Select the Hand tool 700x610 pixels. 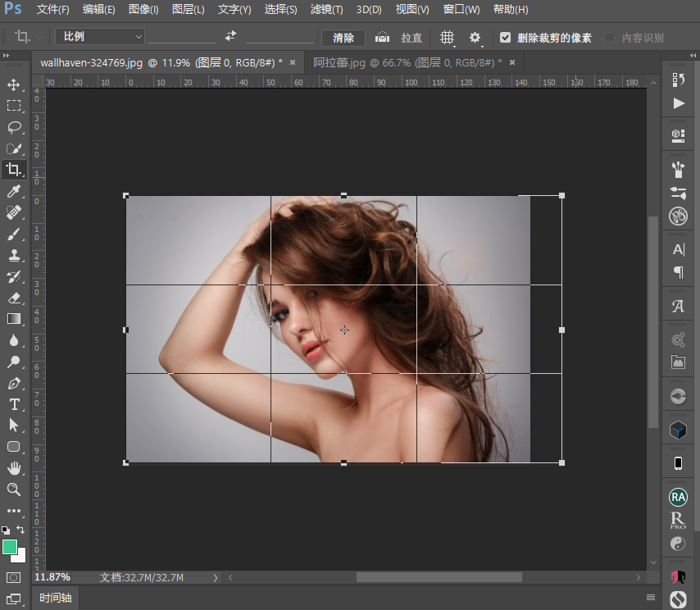[x=14, y=468]
